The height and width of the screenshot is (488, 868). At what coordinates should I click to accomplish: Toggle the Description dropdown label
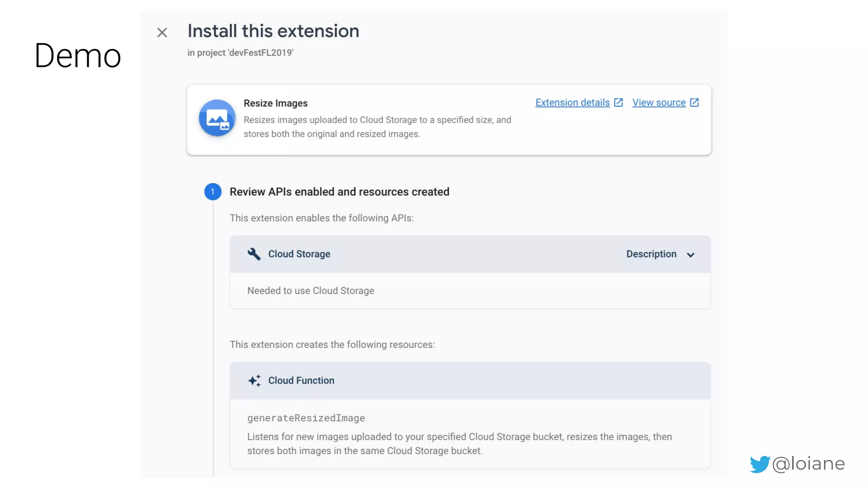coord(651,254)
